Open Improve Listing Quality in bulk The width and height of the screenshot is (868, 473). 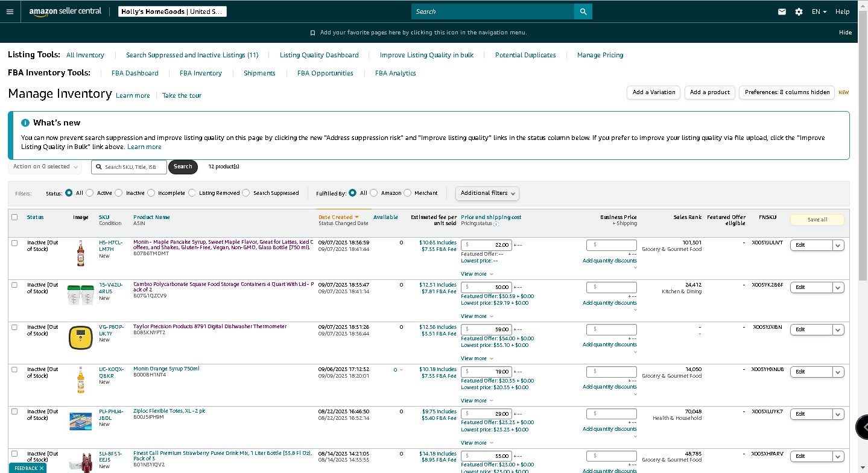426,55
